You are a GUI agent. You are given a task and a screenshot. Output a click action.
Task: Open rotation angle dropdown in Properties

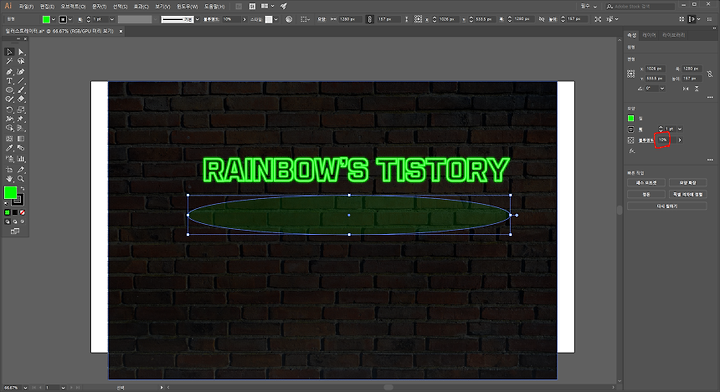tap(662, 89)
